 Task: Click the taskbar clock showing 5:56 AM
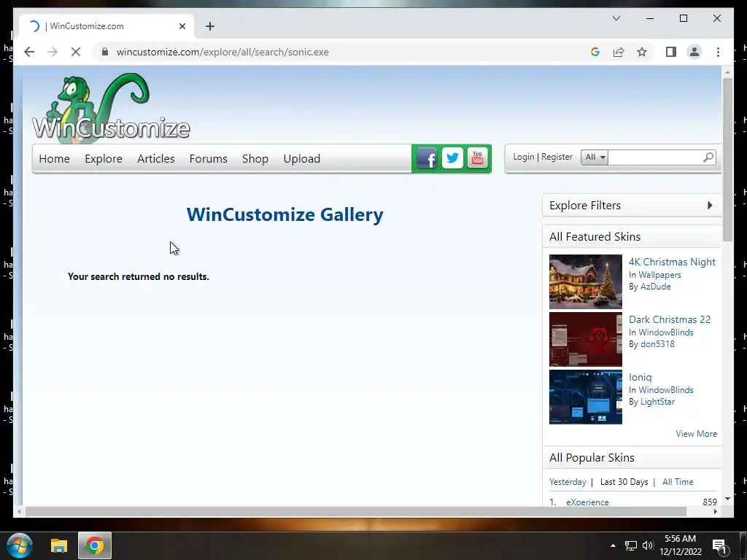tap(681, 545)
